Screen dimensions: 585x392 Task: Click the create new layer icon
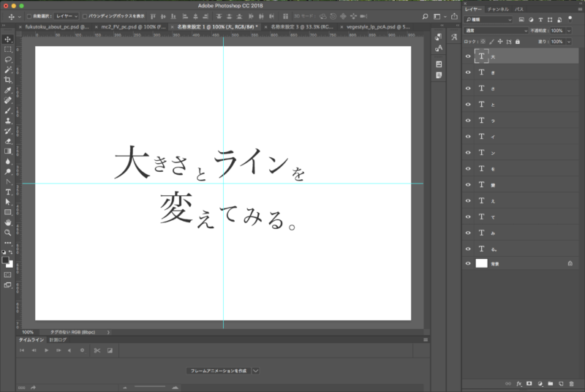561,383
